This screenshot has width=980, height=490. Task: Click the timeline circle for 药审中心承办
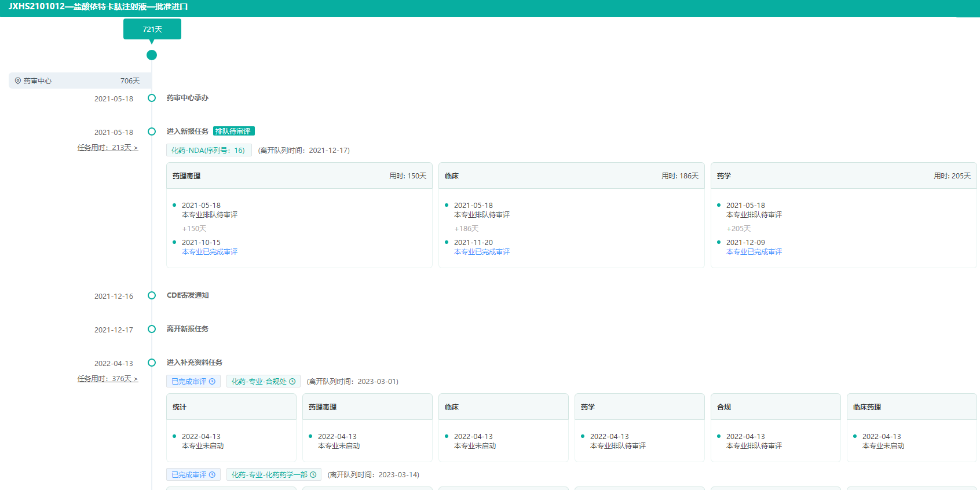pyautogui.click(x=152, y=98)
